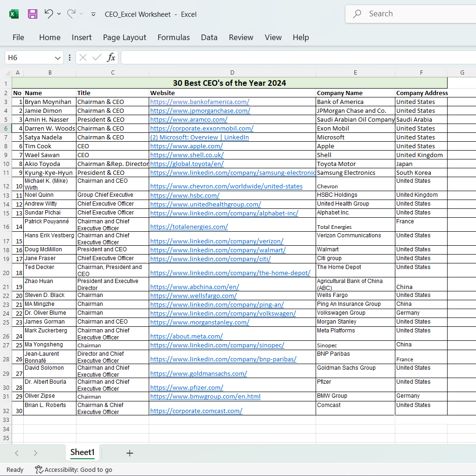Select the cell 'Group Chief Executive'
The height and width of the screenshot is (476, 476).
point(112,195)
